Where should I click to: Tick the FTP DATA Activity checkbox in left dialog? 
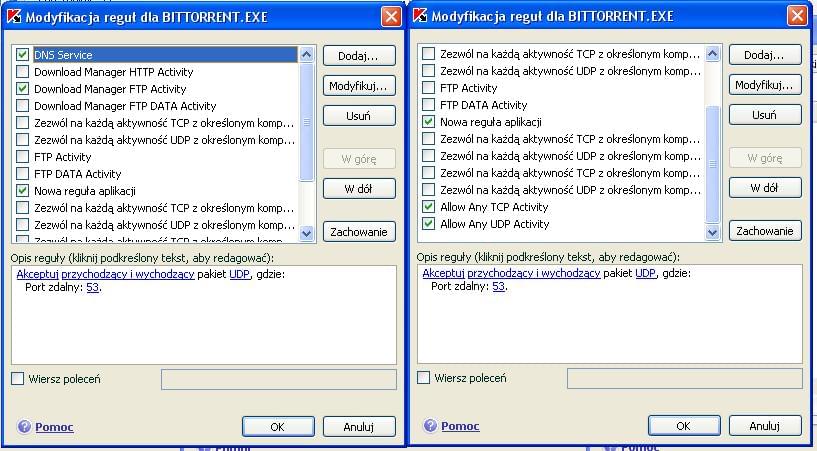point(22,173)
